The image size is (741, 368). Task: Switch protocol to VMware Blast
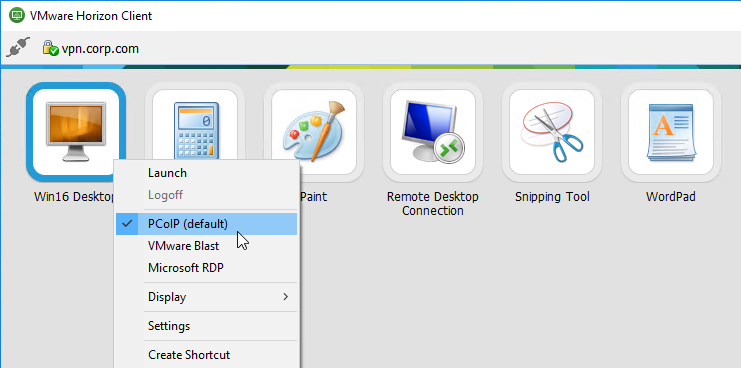[x=207, y=246]
